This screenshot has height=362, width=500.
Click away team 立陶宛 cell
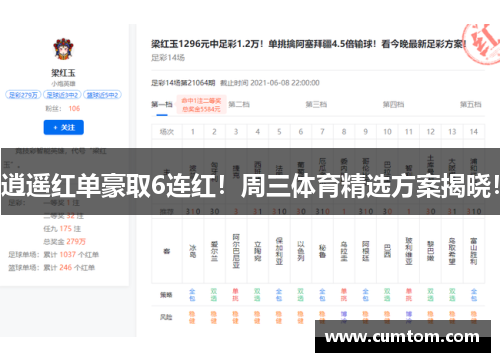coord(258,251)
